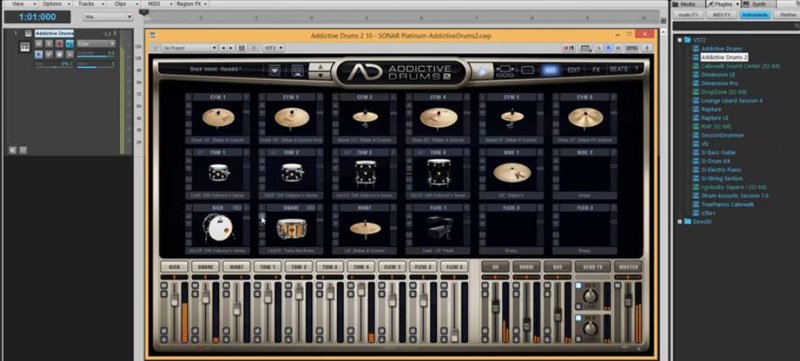
Task: Toggle the upper FX send enable light
Action: (579, 286)
